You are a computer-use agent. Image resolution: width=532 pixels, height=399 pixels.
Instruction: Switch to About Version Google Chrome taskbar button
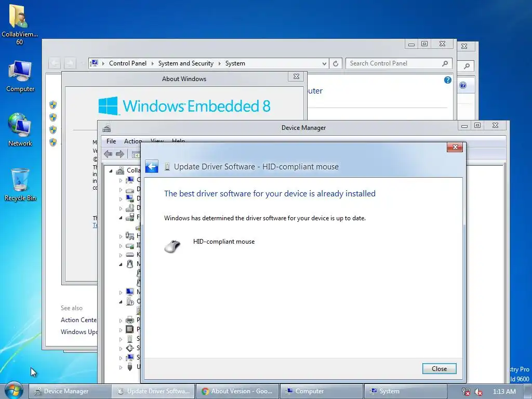[x=238, y=391]
